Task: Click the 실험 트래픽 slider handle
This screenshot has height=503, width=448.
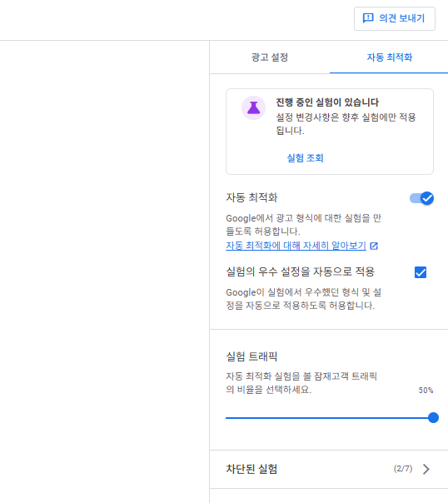Action: [x=433, y=418]
